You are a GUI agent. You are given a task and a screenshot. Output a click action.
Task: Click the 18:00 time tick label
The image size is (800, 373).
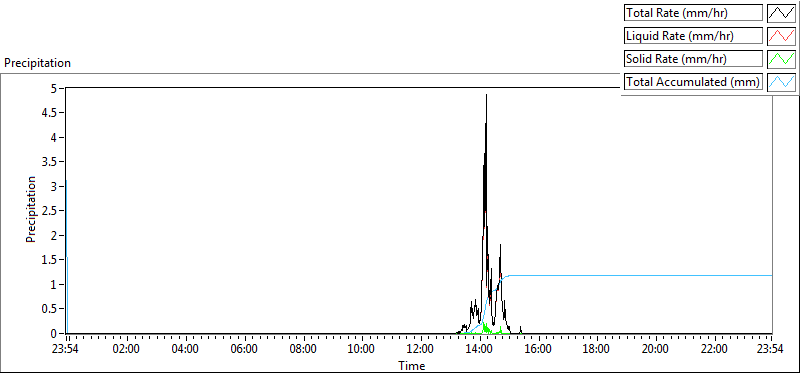coord(596,350)
